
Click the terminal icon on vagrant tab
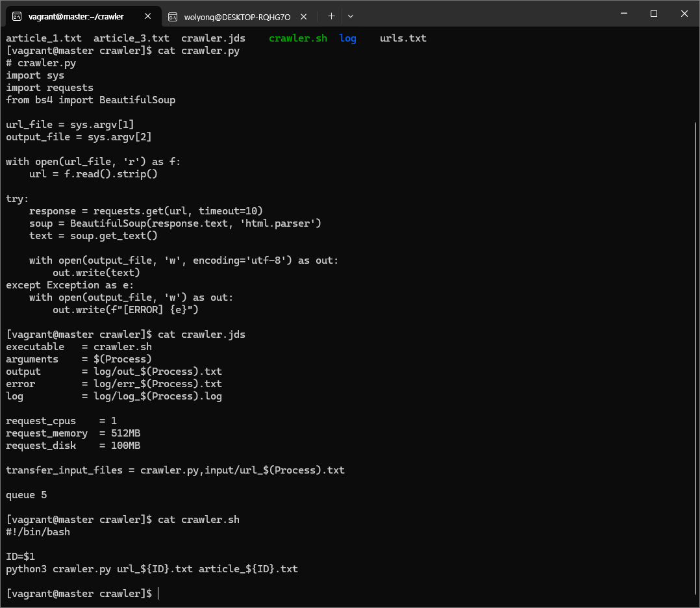click(18, 16)
